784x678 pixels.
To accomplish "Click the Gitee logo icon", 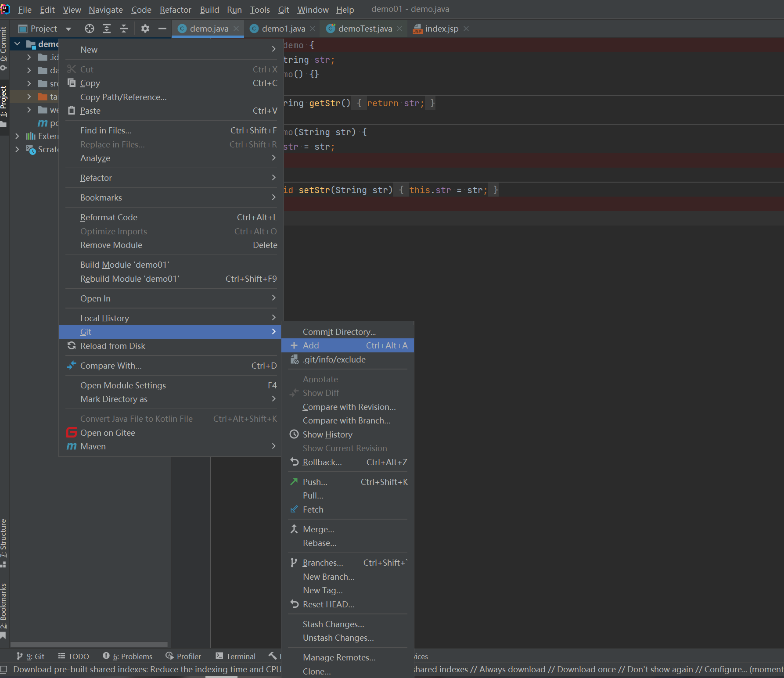I will coord(72,432).
